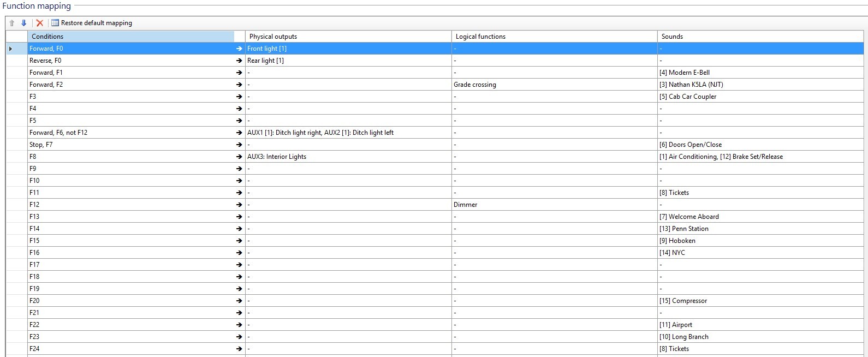Select the AUX3: Interior Lights output cell
Screen dimensions: 868x357
[348, 157]
